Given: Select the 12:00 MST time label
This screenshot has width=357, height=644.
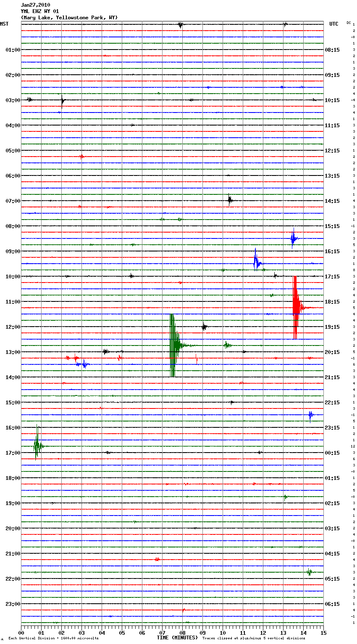Looking at the screenshot, I should (x=13, y=327).
